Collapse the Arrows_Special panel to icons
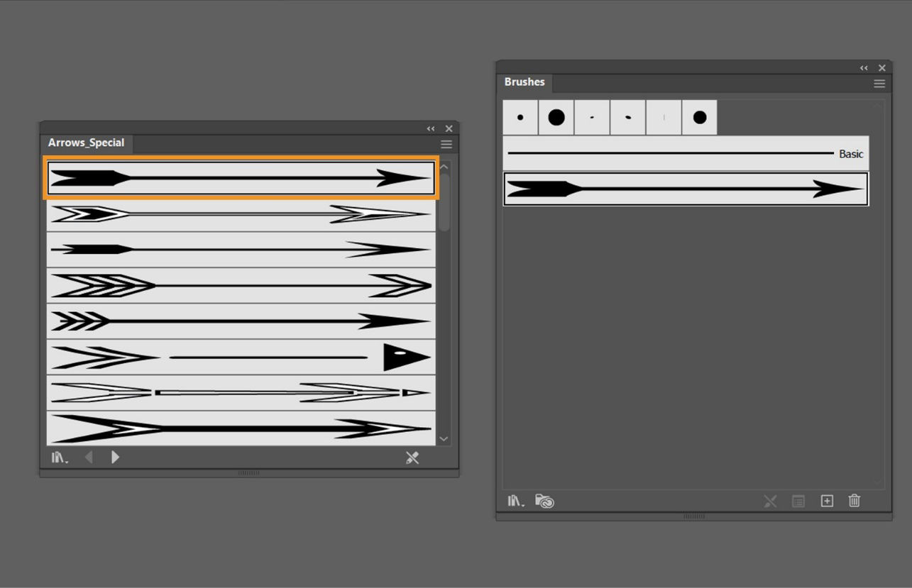The width and height of the screenshot is (912, 588). tap(431, 128)
